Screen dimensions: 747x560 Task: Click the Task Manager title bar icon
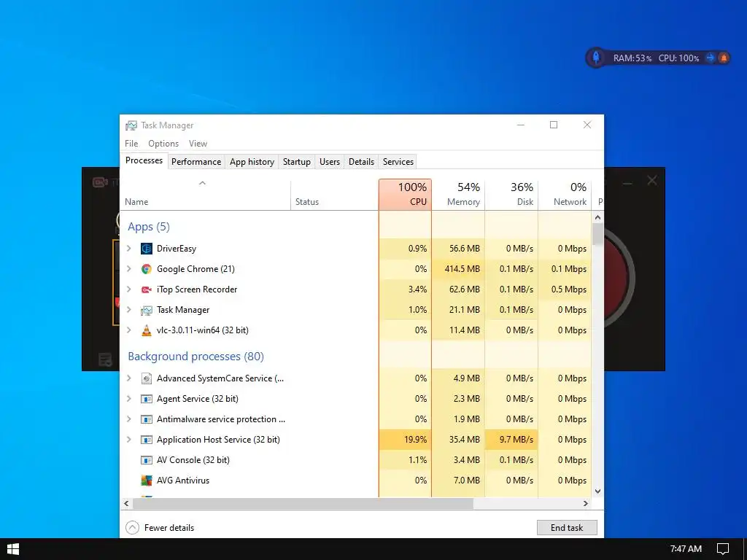pos(131,125)
